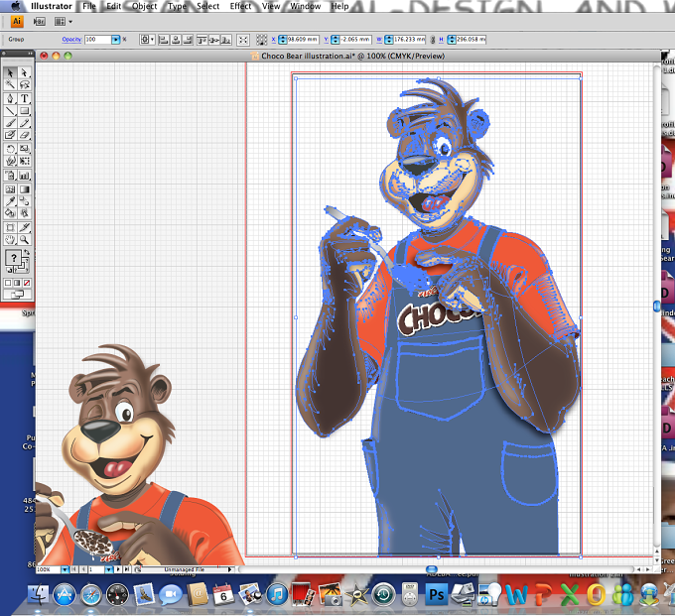Viewport: 675px width, 616px height.
Task: Activate the Zoom tool
Action: coord(24,240)
